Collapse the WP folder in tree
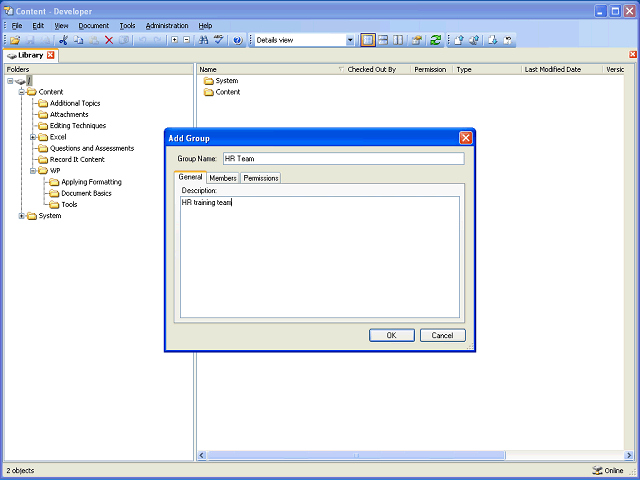Viewport: 640px width, 480px height. [x=33, y=171]
